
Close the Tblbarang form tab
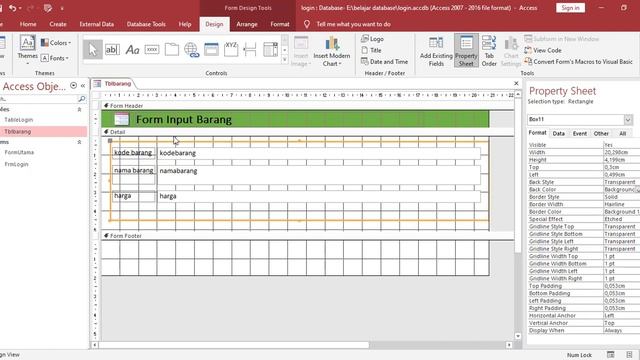tap(516, 83)
